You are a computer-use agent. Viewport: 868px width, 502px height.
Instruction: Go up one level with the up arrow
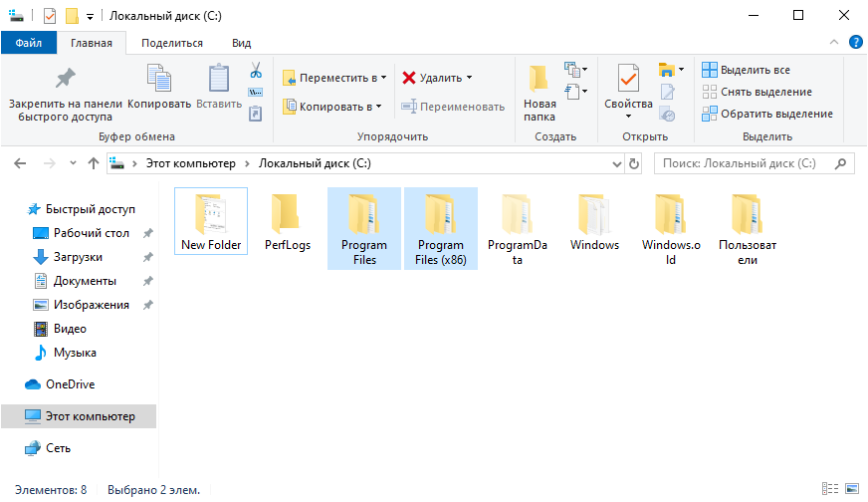tap(93, 163)
